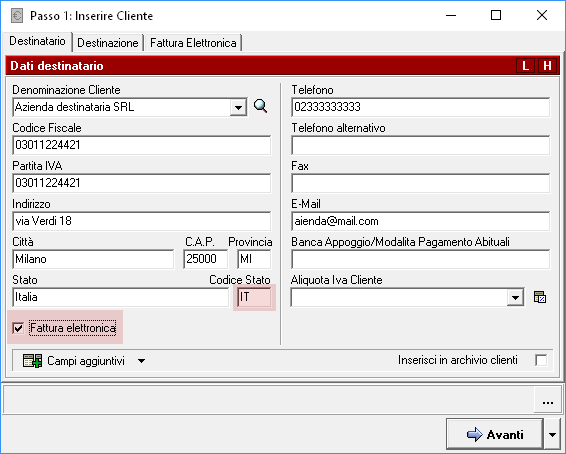Click the magnifier icon to search clients

pos(260,106)
